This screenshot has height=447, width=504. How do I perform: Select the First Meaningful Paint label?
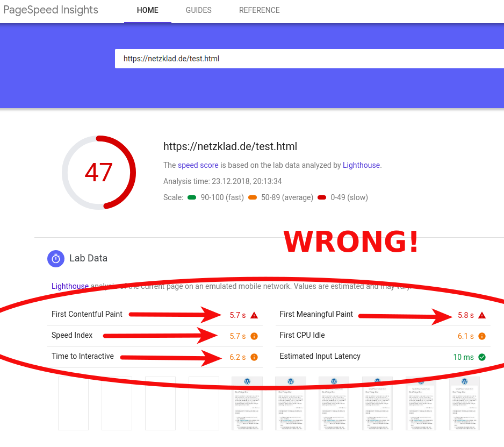[316, 315]
